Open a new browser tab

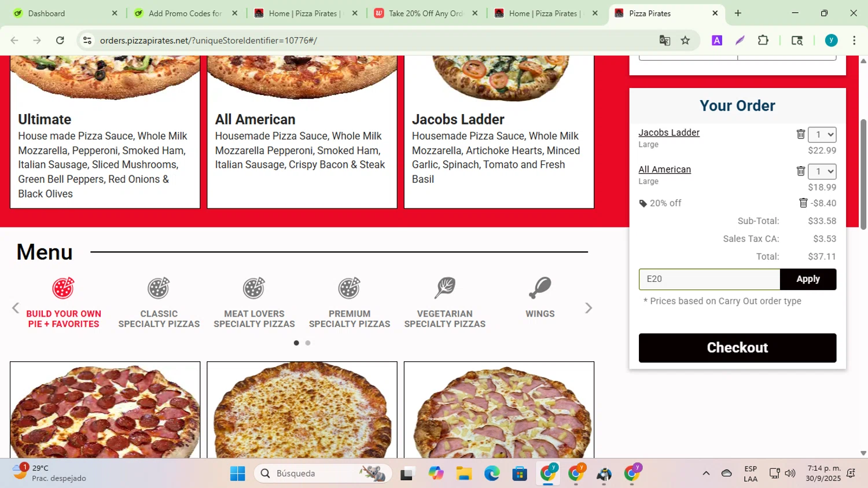click(738, 13)
